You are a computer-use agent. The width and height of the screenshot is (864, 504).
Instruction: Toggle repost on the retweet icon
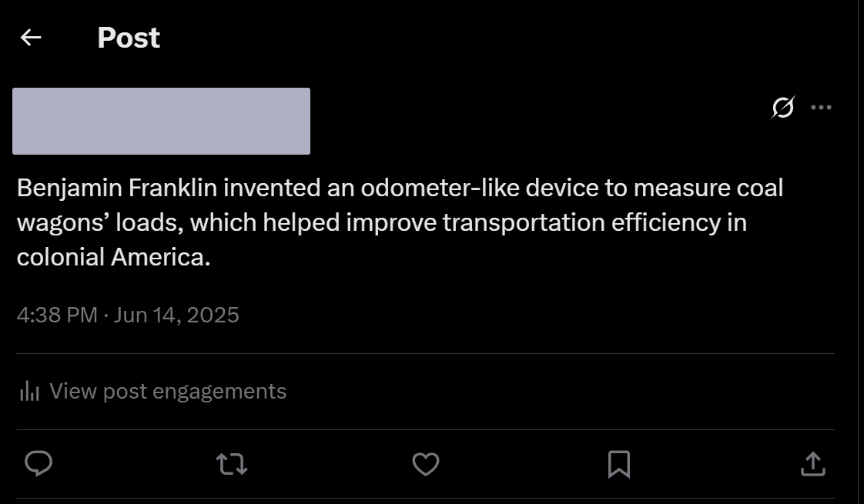pos(232,464)
